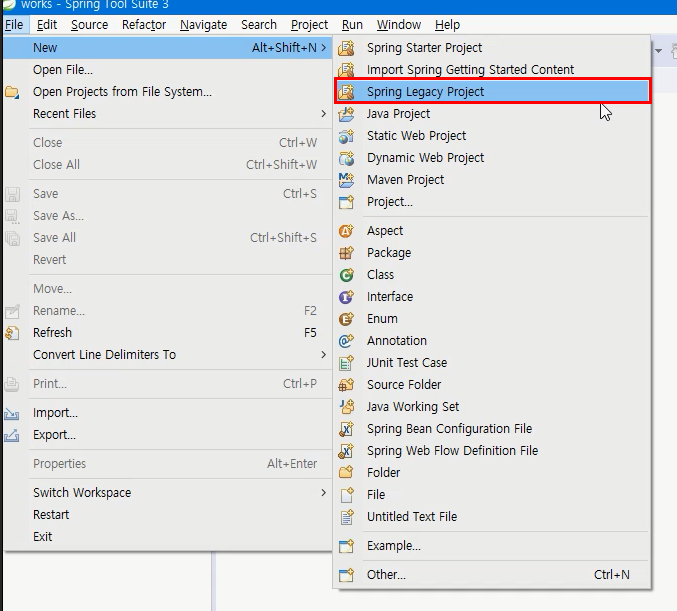Select Maven Project label
The height and width of the screenshot is (611, 677).
[x=405, y=180]
